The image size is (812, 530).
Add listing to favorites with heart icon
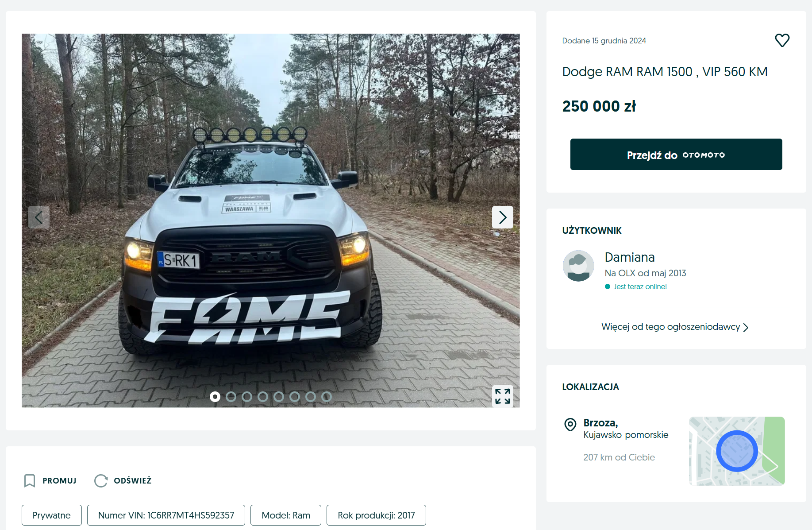pyautogui.click(x=782, y=40)
